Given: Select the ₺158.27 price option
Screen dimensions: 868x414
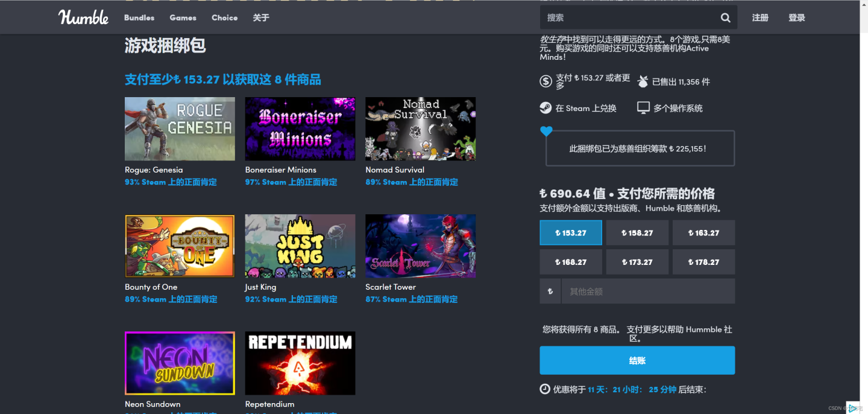Looking at the screenshot, I should click(637, 233).
